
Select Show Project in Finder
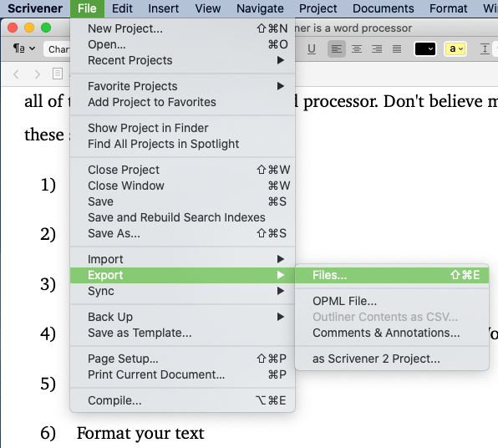(183, 128)
